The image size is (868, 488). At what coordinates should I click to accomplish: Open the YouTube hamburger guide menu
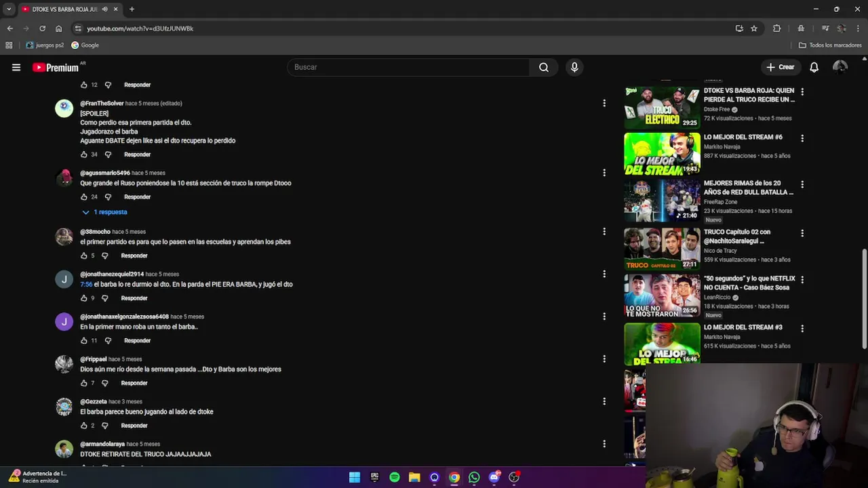16,67
